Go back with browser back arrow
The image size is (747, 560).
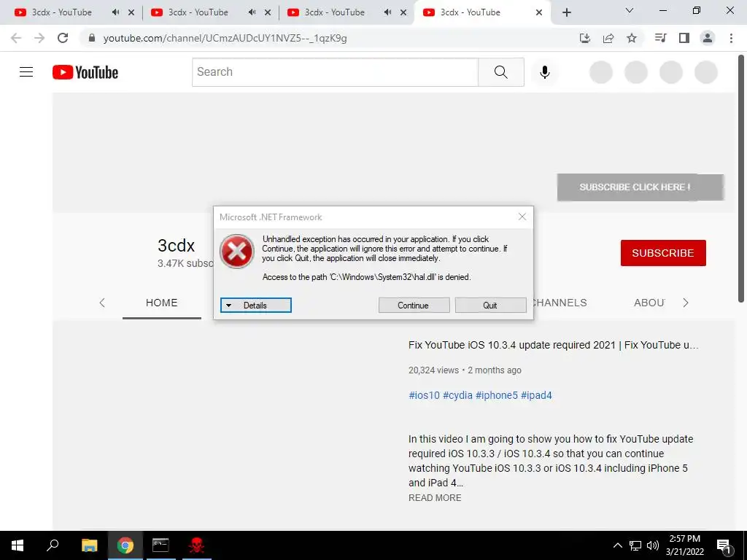pos(16,38)
